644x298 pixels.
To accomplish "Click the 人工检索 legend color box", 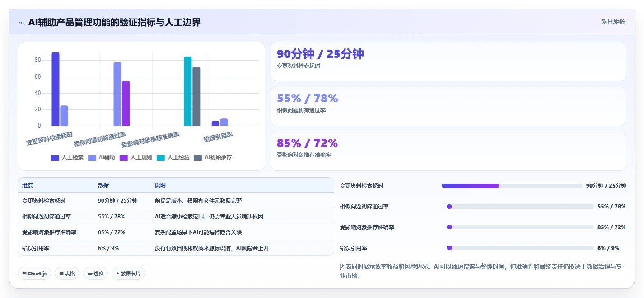I will click(x=55, y=157).
